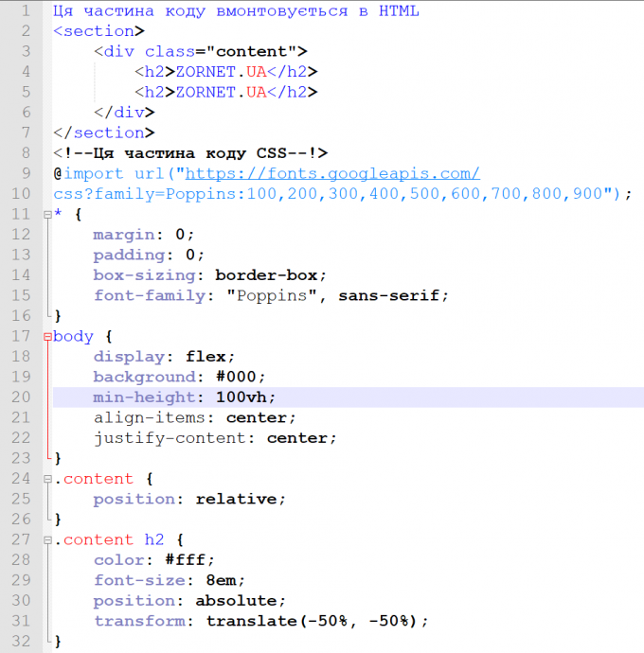Viewport: 644px width, 653px height.
Task: Collapse the body rule fold marker
Action: click(x=47, y=337)
